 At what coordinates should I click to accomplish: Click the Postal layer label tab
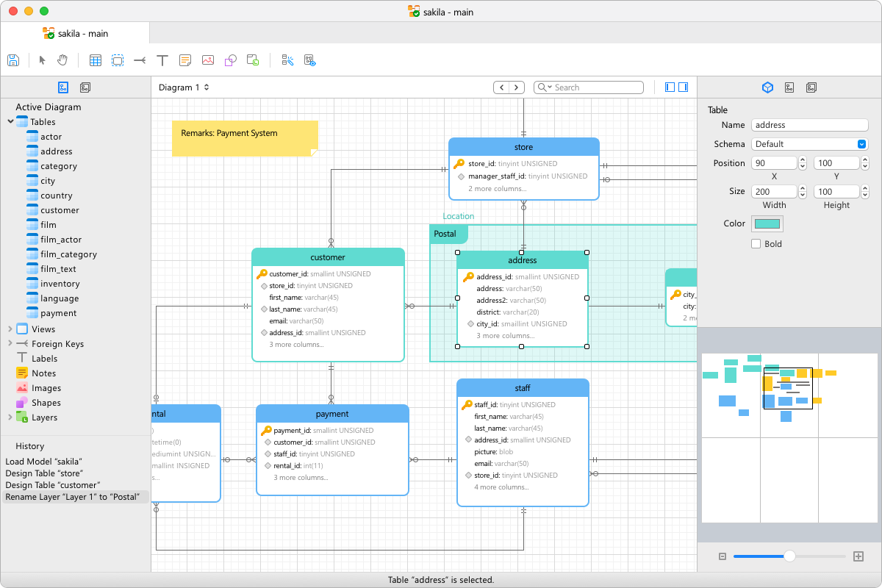[x=448, y=234]
